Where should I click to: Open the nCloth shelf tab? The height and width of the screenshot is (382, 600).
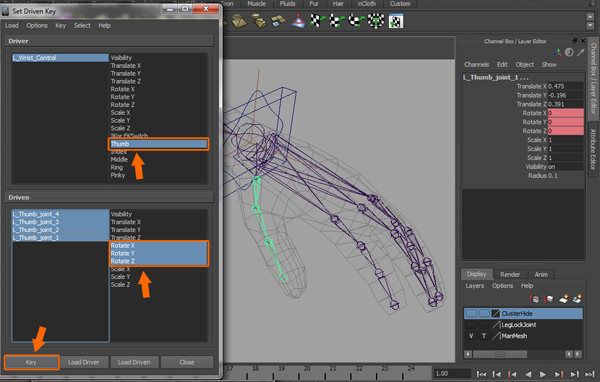point(367,4)
